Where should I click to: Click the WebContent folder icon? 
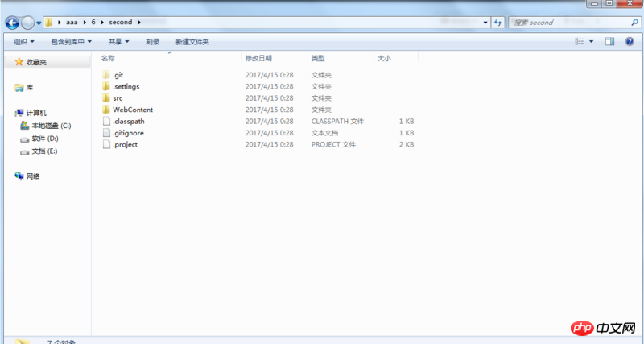tap(106, 110)
